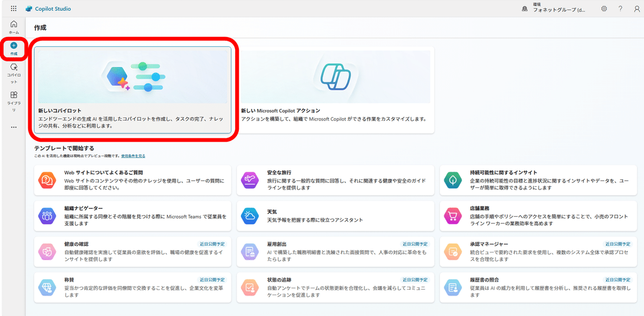Click the 組織ナビゲーター people icon

[47, 216]
